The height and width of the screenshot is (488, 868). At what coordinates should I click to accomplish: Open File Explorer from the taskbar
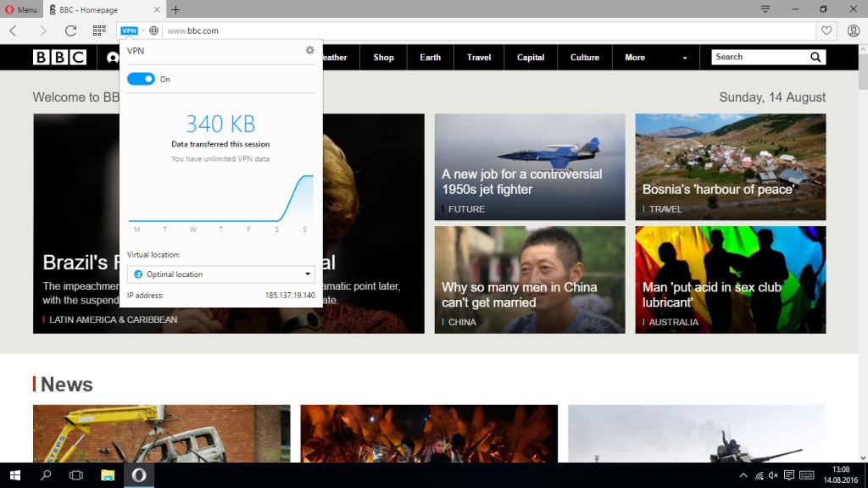pos(108,475)
